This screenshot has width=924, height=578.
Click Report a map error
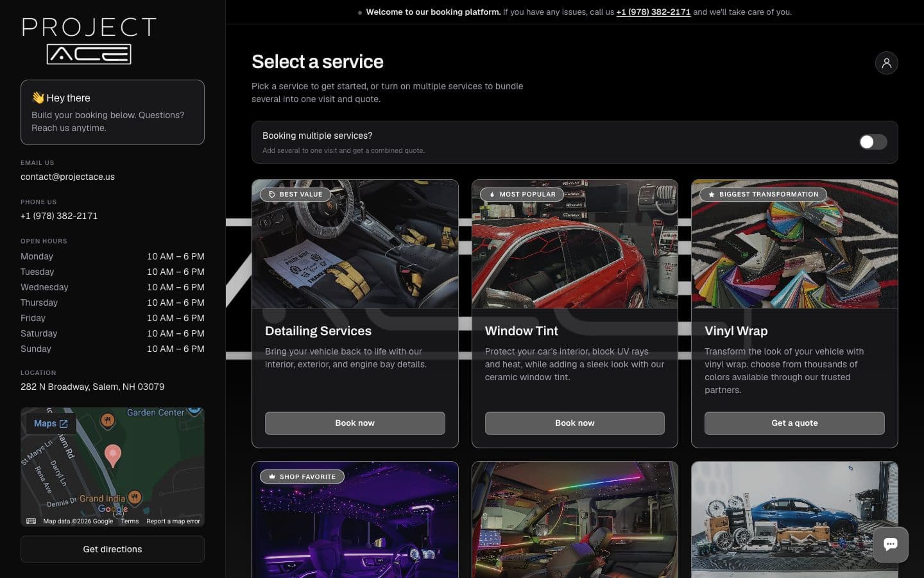tap(173, 521)
